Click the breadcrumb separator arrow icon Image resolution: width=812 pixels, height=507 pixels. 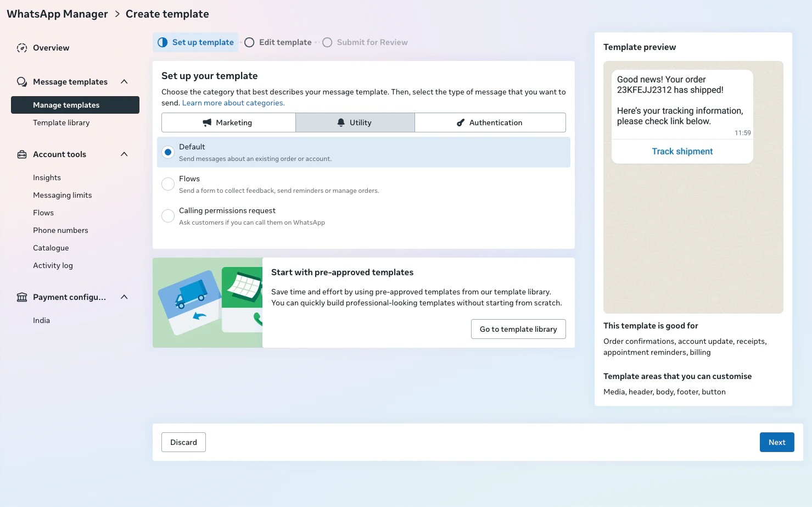point(117,14)
